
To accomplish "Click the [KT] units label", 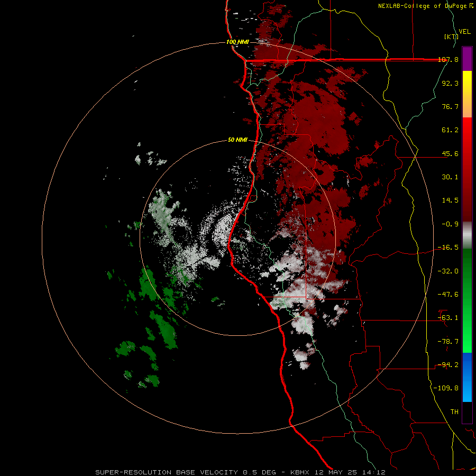I will coord(451,36).
